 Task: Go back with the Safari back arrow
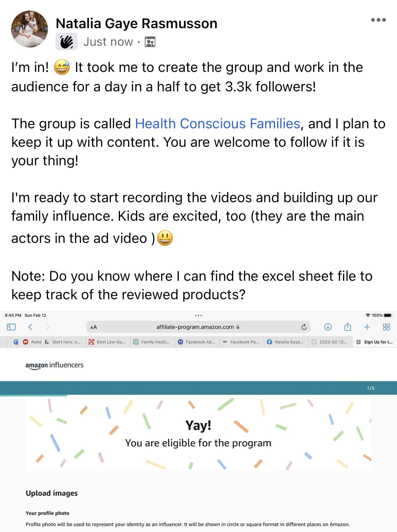coord(30,327)
